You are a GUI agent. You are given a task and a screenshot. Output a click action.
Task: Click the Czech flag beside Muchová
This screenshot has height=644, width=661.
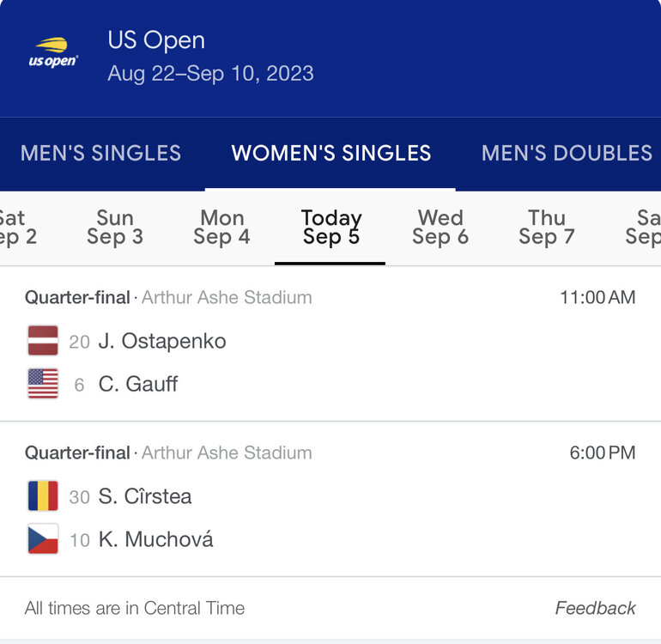click(43, 539)
